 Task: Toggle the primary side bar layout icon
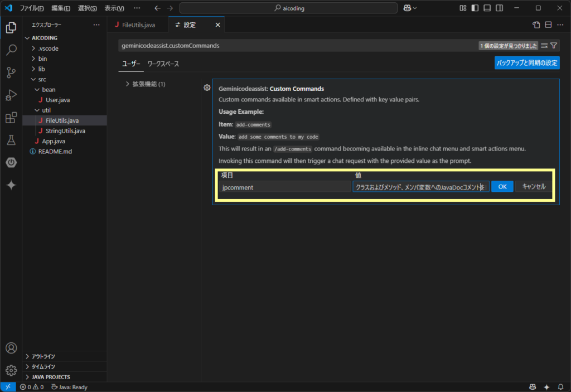point(475,8)
